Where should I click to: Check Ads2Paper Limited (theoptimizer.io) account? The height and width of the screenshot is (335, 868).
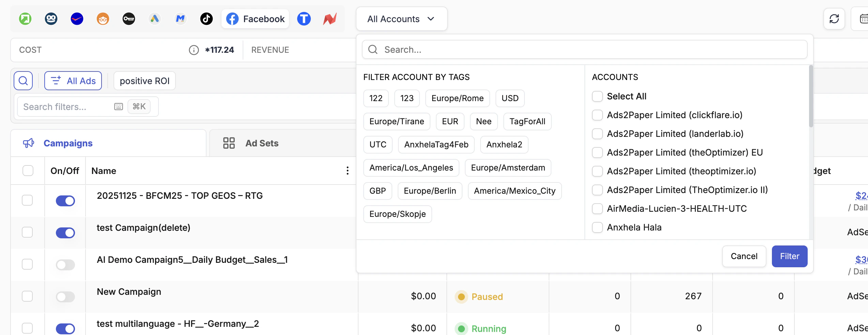[597, 171]
